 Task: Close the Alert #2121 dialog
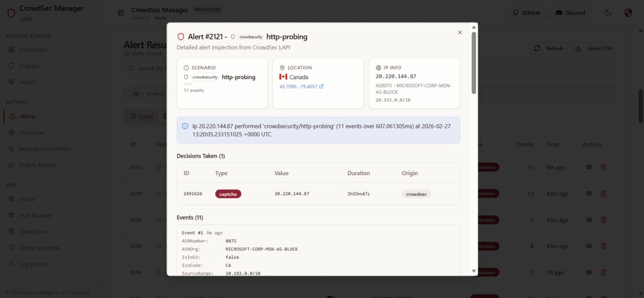[460, 32]
